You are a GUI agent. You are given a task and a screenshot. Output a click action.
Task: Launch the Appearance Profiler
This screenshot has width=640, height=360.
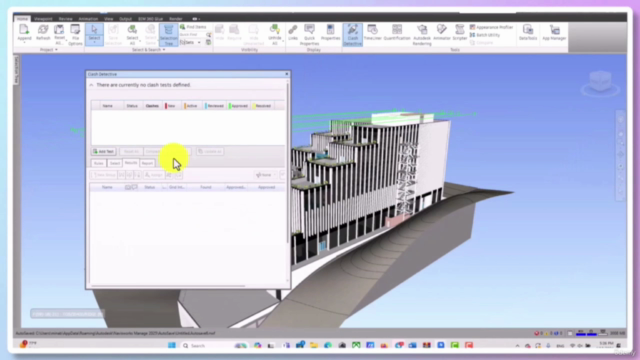tap(491, 27)
